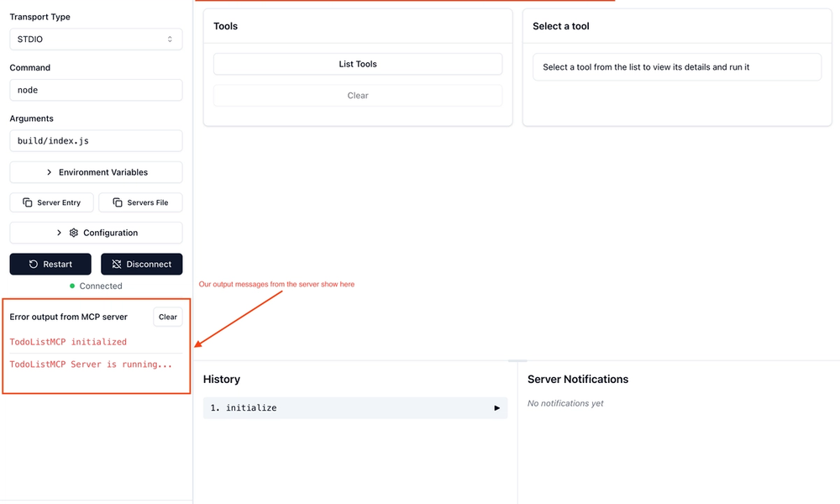Click the crossed-out icon on Disconnect
Viewport: 840px width, 504px height.
click(116, 264)
